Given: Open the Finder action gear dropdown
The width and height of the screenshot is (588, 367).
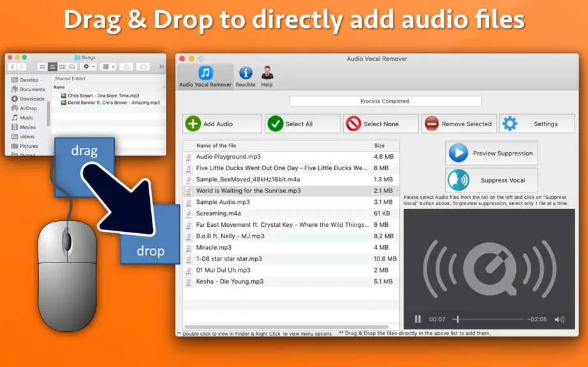Looking at the screenshot, I should click(x=89, y=67).
